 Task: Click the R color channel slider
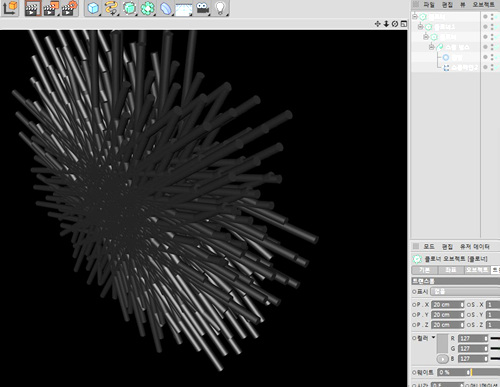click(x=495, y=338)
